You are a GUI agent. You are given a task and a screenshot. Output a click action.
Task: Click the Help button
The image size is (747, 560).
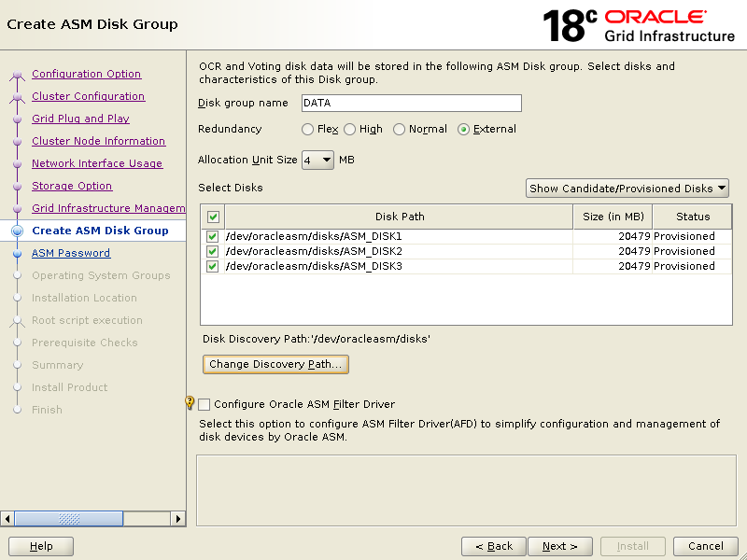coord(41,546)
